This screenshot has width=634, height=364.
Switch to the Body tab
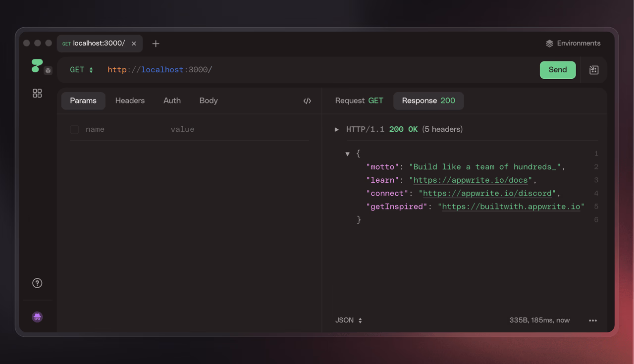tap(209, 101)
